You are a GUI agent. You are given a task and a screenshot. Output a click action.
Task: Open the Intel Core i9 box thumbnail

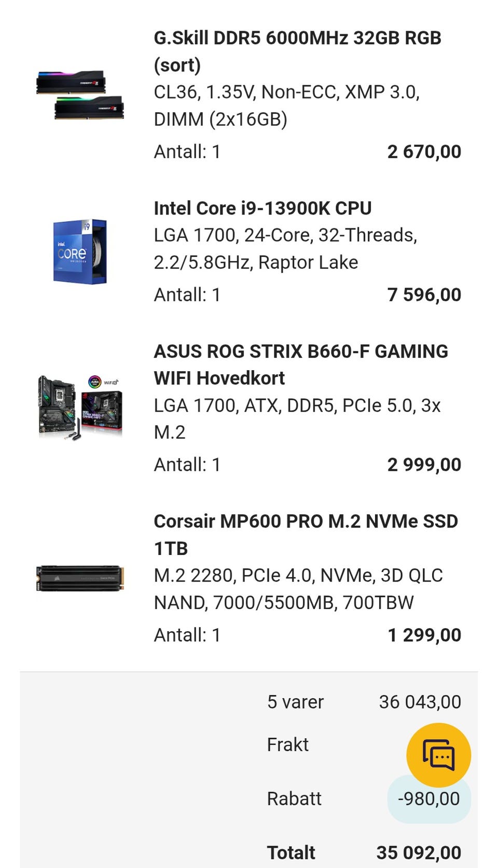[80, 251]
